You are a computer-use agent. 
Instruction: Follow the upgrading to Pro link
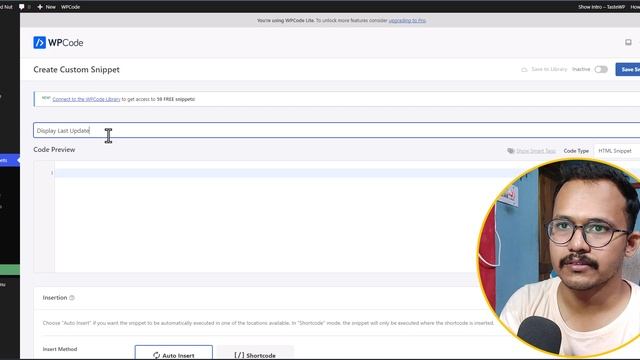click(x=407, y=20)
